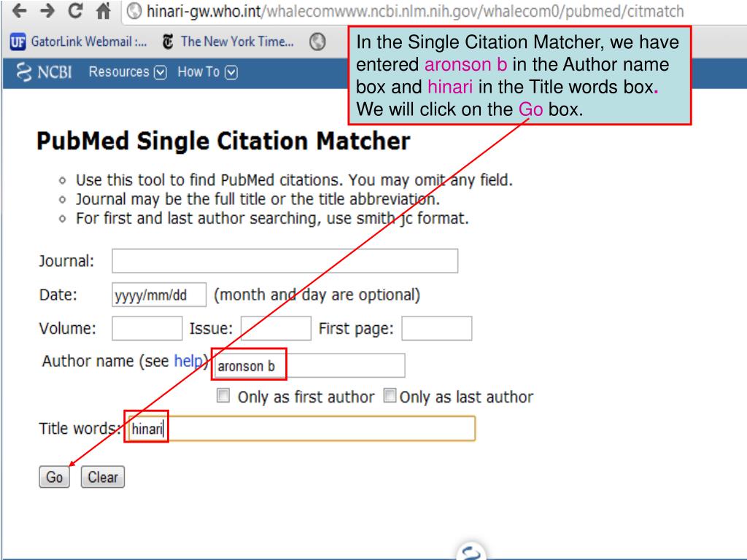Click the Go button
The image size is (747, 560).
[x=54, y=477]
